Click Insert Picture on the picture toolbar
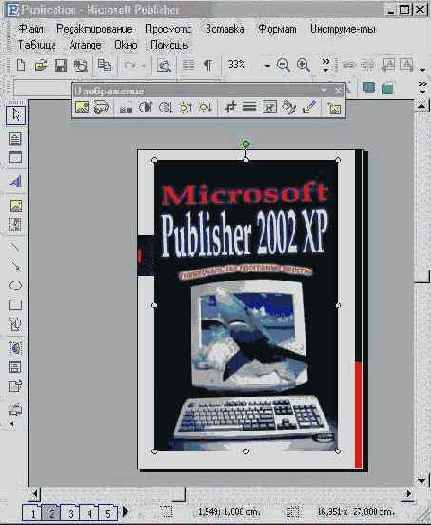Viewport: 431px width, 525px height. coord(82,107)
